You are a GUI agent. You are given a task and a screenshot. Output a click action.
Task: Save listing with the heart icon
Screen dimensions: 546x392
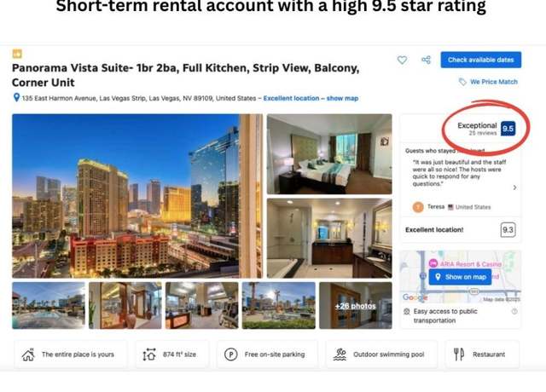click(x=402, y=60)
